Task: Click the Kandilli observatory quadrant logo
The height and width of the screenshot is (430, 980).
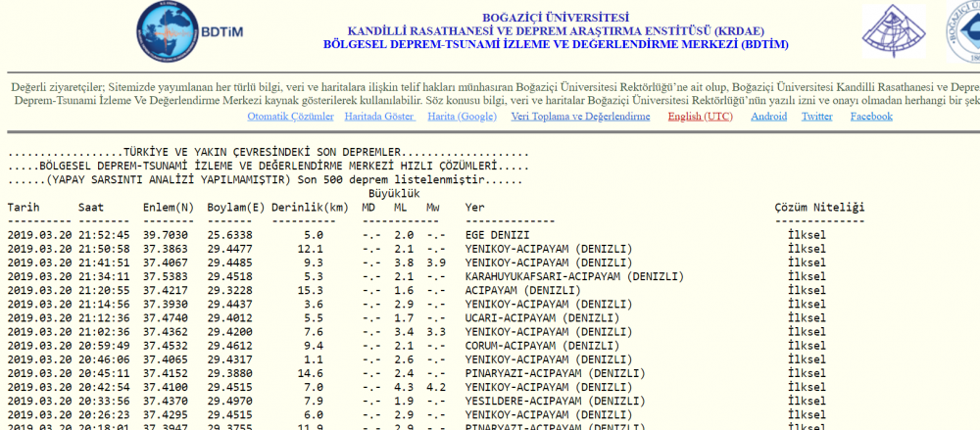Action: 894,31
